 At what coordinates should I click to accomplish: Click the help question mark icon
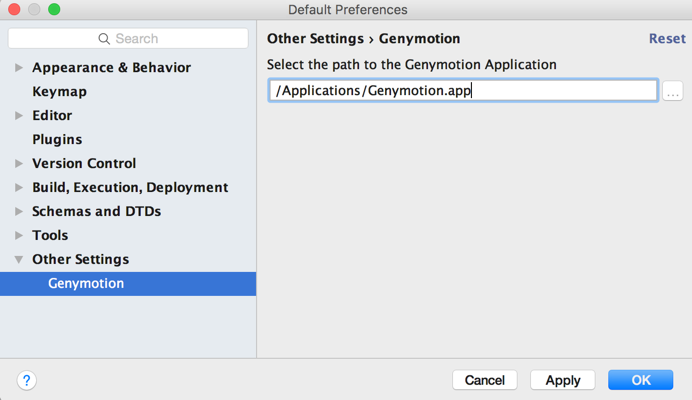[x=27, y=380]
